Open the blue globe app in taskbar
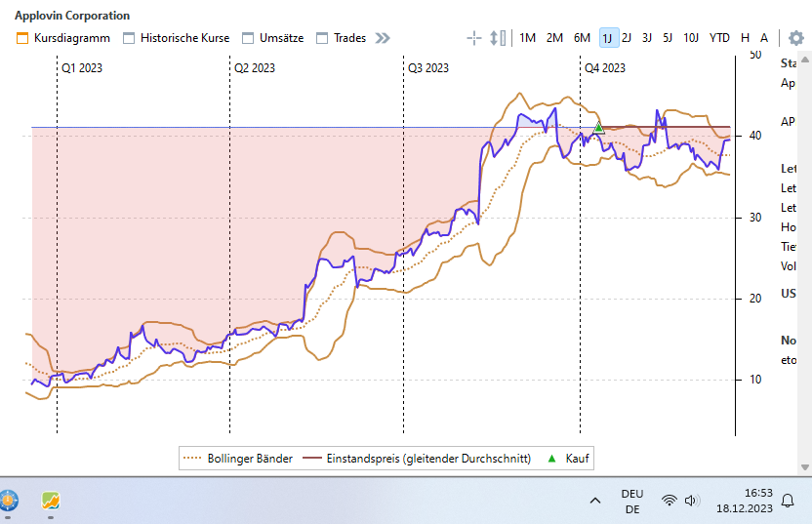 pyautogui.click(x=8, y=501)
